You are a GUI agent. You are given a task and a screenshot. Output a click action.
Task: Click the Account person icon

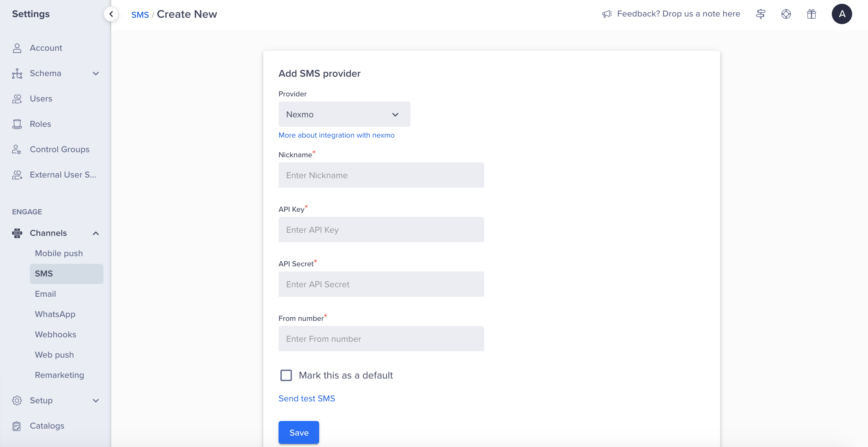tap(17, 48)
